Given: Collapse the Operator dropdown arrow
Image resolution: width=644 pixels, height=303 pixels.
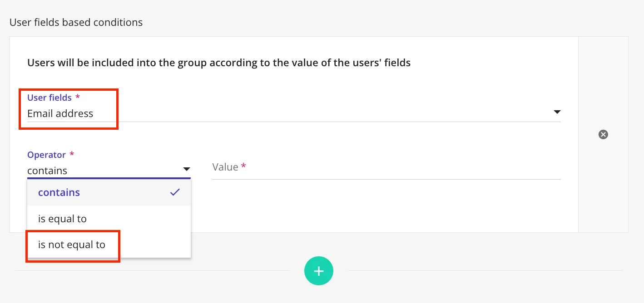Looking at the screenshot, I should click(x=186, y=169).
